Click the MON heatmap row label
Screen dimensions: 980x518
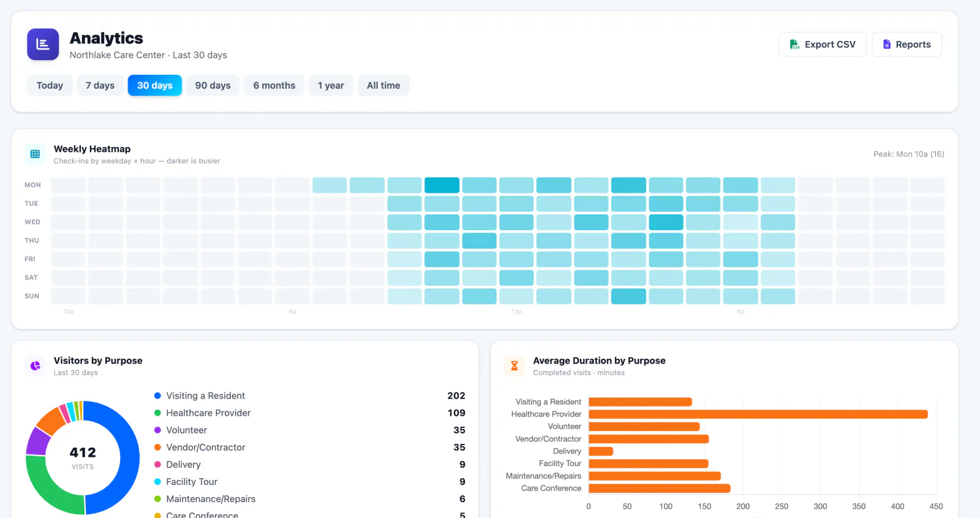[x=32, y=185]
